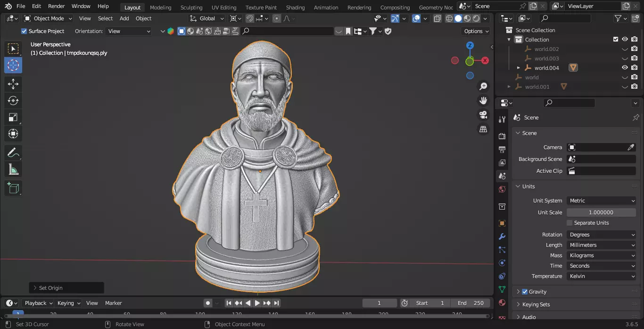
Task: Switch perspective/orthographic grid icon
Action: (x=483, y=129)
